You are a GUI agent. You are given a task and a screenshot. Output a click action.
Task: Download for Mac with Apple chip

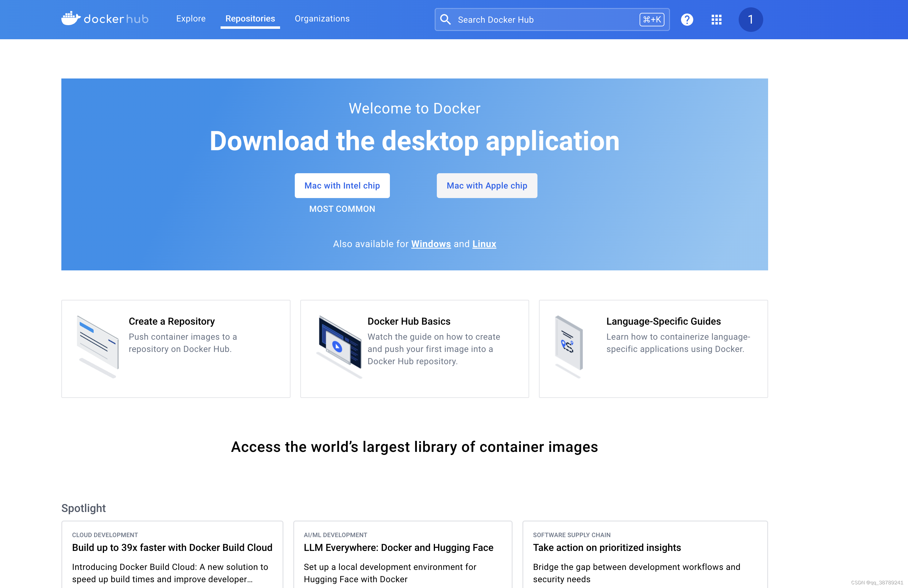(x=487, y=186)
